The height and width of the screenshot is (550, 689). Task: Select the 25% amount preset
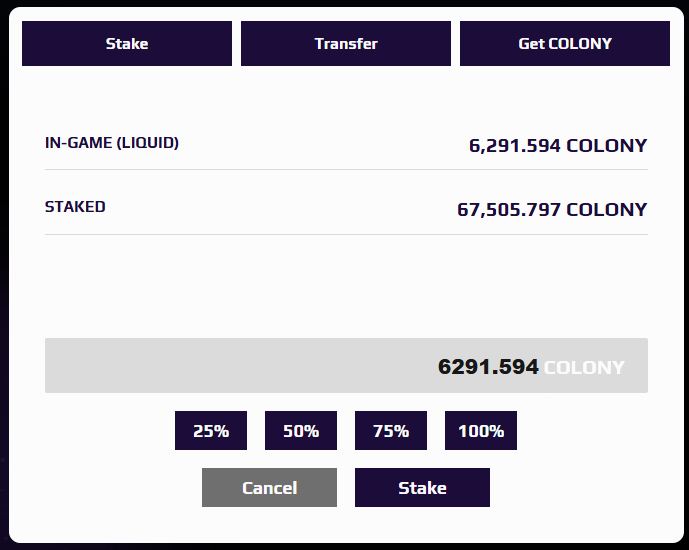pyautogui.click(x=211, y=431)
